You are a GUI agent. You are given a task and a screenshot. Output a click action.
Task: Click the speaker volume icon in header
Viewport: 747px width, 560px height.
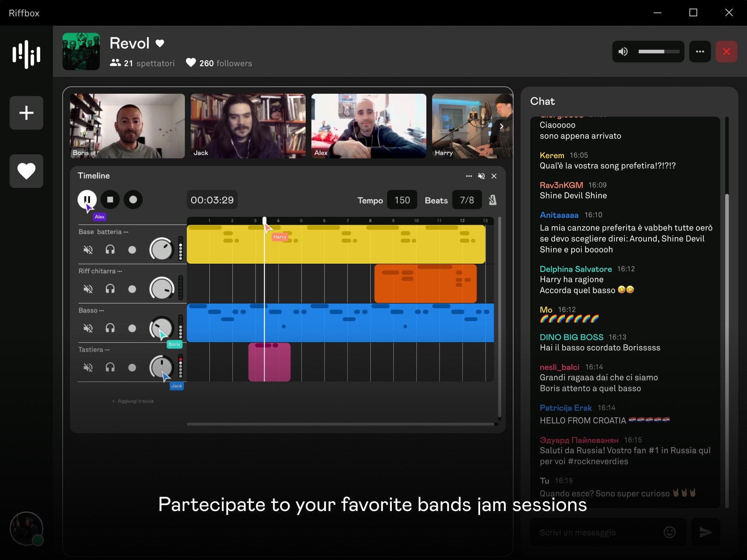[x=623, y=51]
